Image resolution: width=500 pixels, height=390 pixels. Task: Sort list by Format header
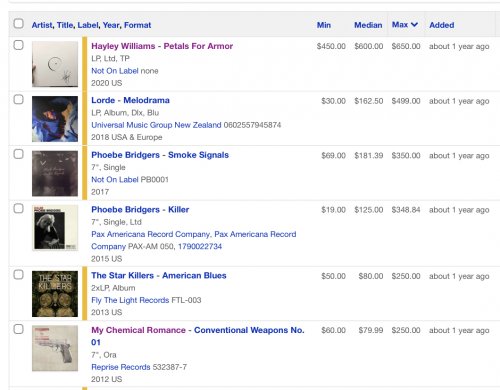click(137, 25)
